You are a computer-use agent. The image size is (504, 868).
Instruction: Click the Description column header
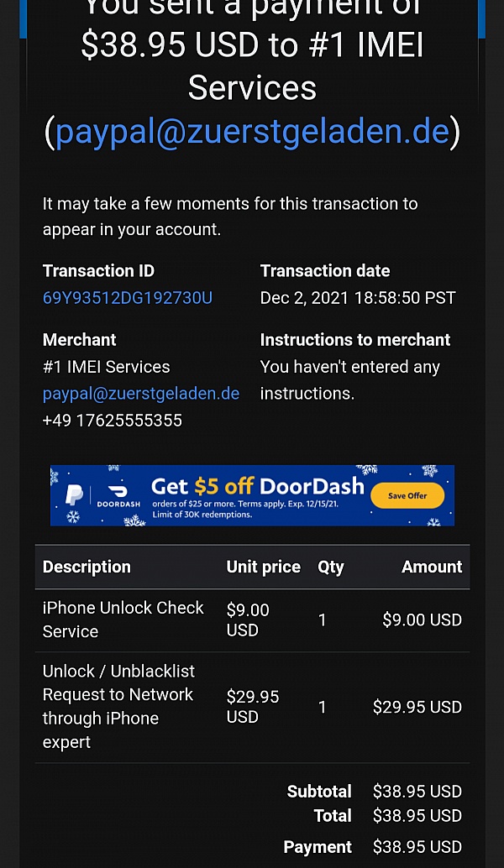coord(87,567)
